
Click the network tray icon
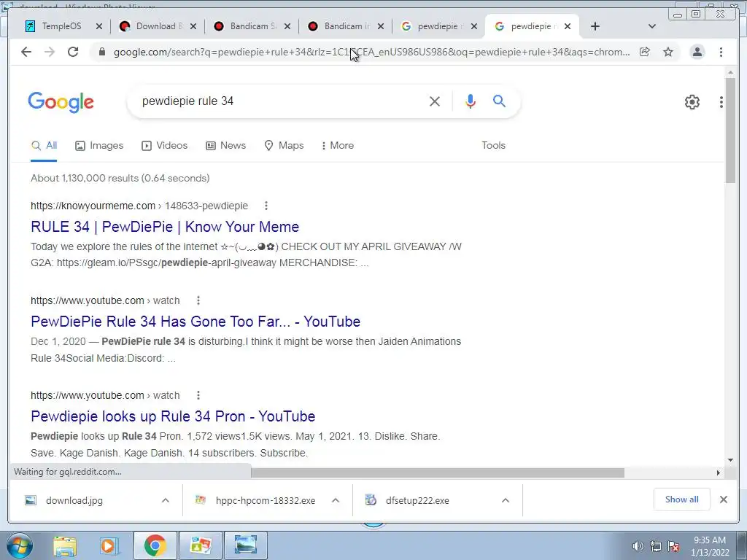(x=656, y=546)
